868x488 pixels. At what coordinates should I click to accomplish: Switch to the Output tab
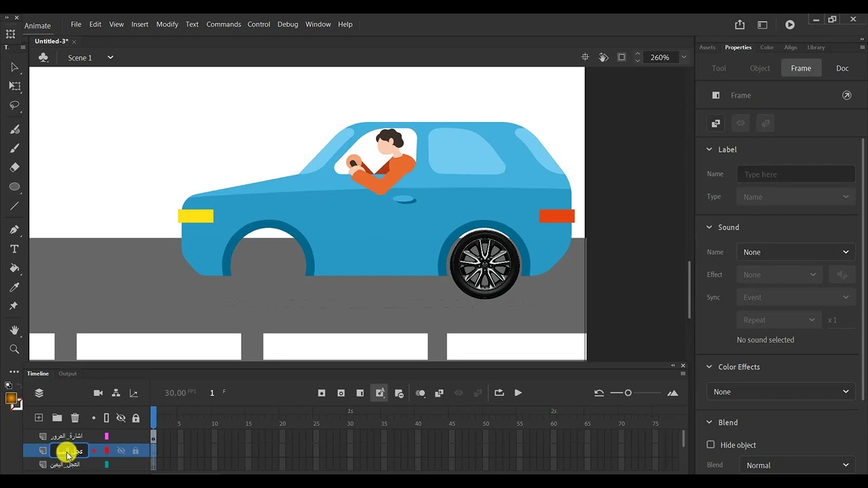point(67,373)
